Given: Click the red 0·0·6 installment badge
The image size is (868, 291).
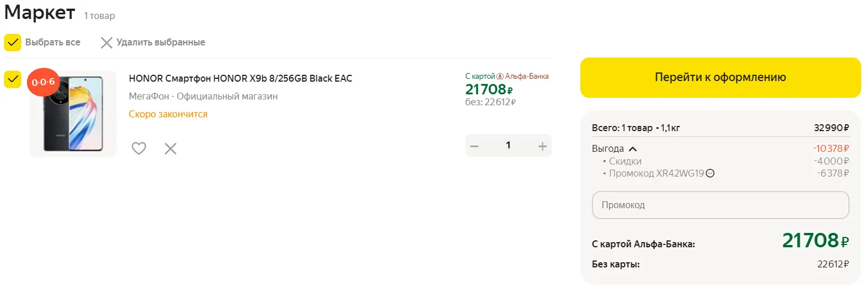Looking at the screenshot, I should [43, 82].
